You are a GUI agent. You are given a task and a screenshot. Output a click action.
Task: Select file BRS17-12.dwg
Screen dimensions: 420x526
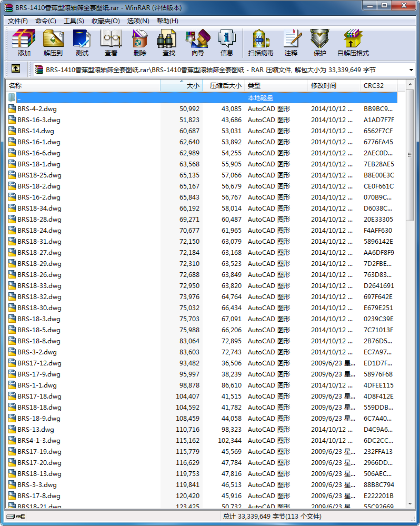39,363
